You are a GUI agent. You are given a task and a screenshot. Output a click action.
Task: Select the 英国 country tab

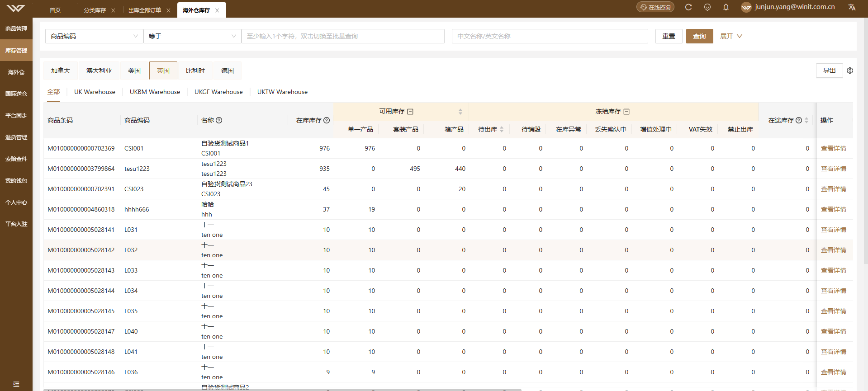(163, 71)
